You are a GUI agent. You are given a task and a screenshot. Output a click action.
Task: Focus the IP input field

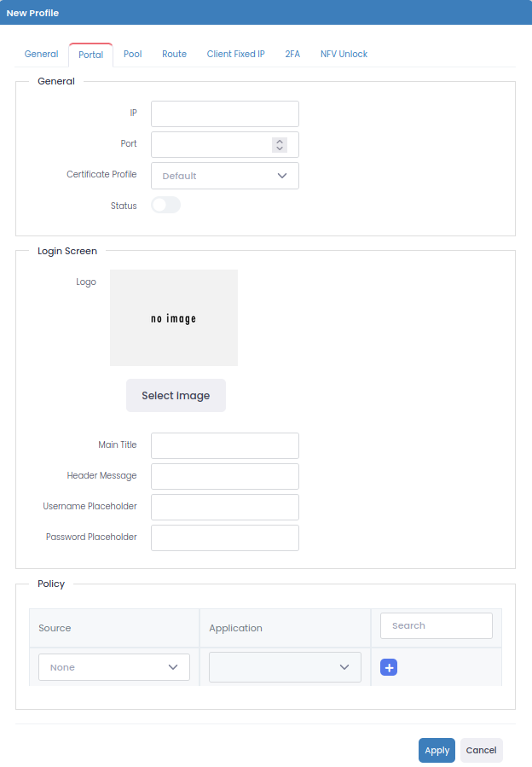[x=225, y=113]
